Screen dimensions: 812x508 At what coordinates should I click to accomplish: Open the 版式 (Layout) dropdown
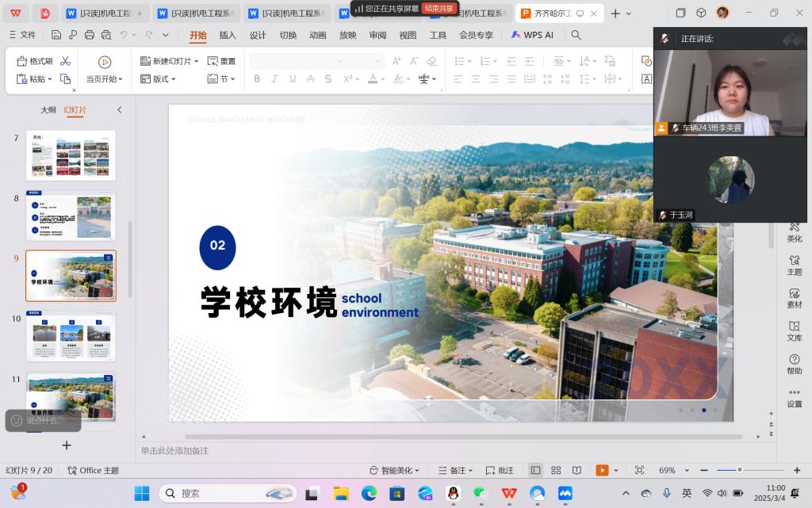click(159, 78)
